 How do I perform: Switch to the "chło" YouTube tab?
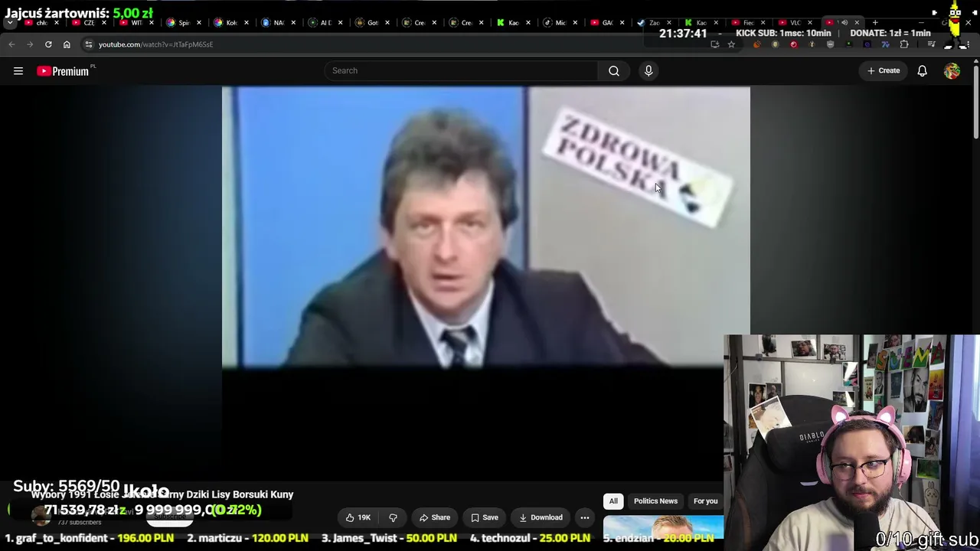click(41, 22)
